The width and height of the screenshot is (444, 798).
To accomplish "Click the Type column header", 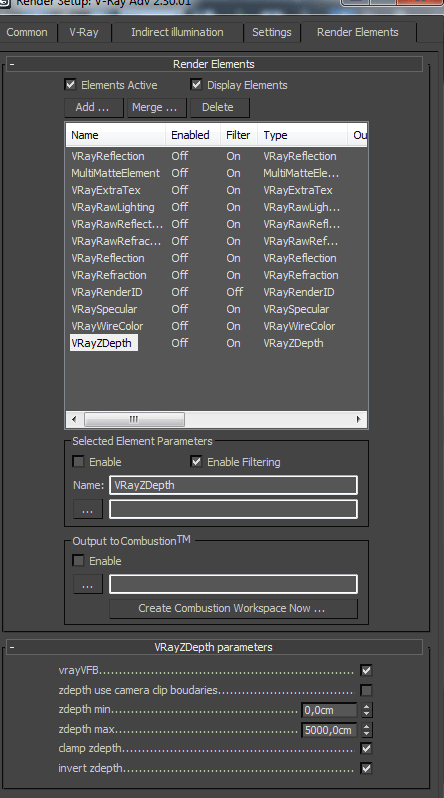I will (x=302, y=135).
